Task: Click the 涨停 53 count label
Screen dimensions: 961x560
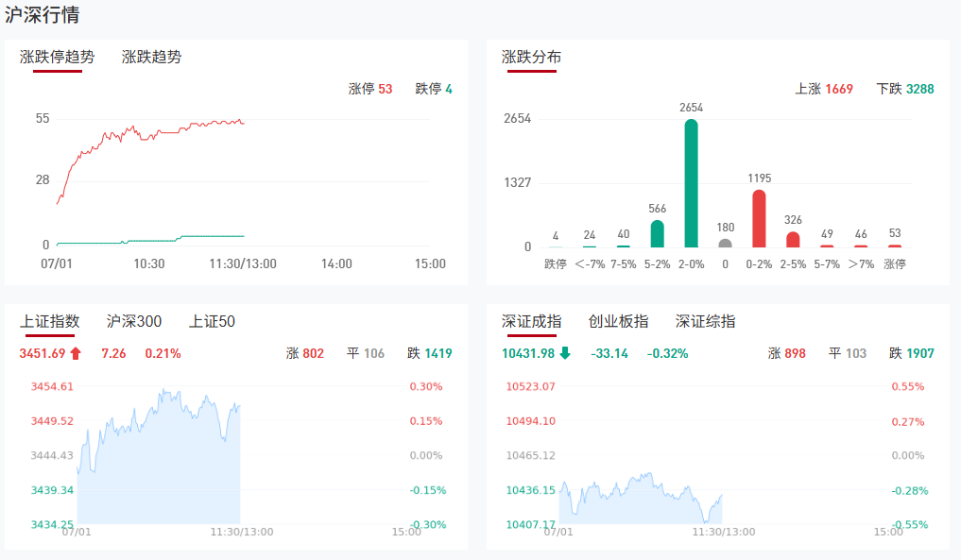Action: 370,89
